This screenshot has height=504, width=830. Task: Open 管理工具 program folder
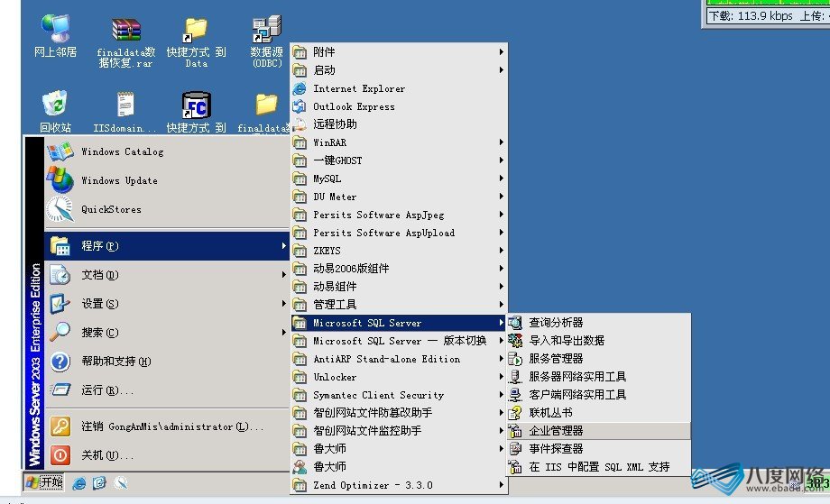point(399,304)
